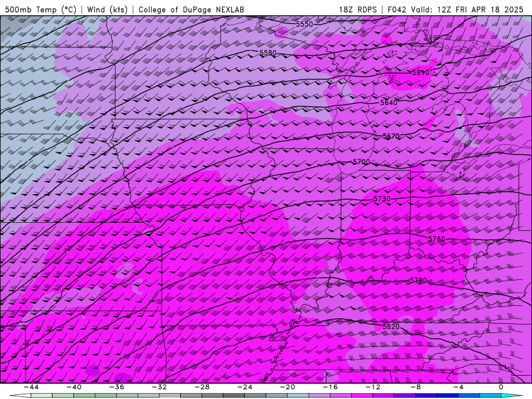This screenshot has height=399, width=532.
Task: Click the -20 colorbar tick label
Action: pyautogui.click(x=287, y=387)
